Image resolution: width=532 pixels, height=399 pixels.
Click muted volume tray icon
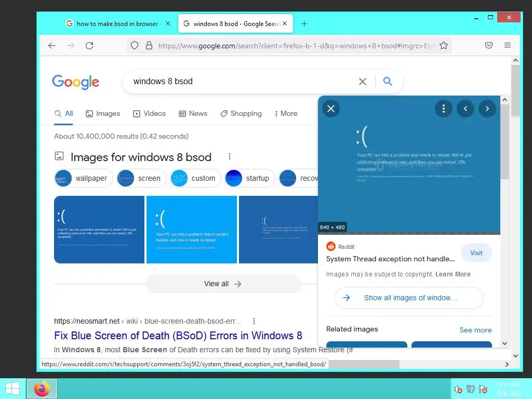[458, 389]
